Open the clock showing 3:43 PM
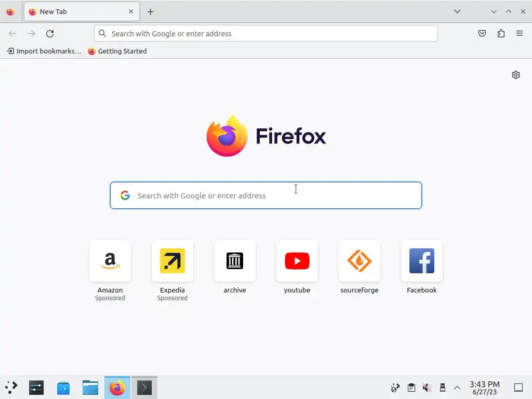Viewport: 532px width, 399px height. click(485, 388)
